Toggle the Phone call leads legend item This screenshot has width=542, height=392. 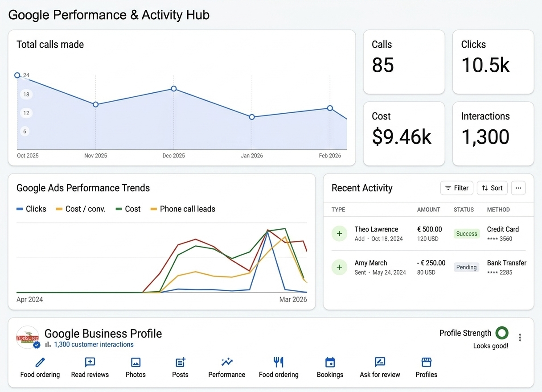[183, 209]
